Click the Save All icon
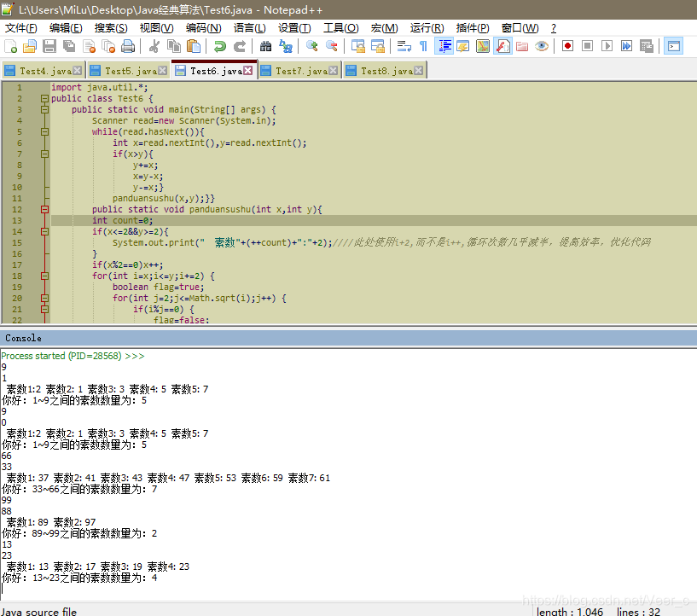 pos(69,46)
